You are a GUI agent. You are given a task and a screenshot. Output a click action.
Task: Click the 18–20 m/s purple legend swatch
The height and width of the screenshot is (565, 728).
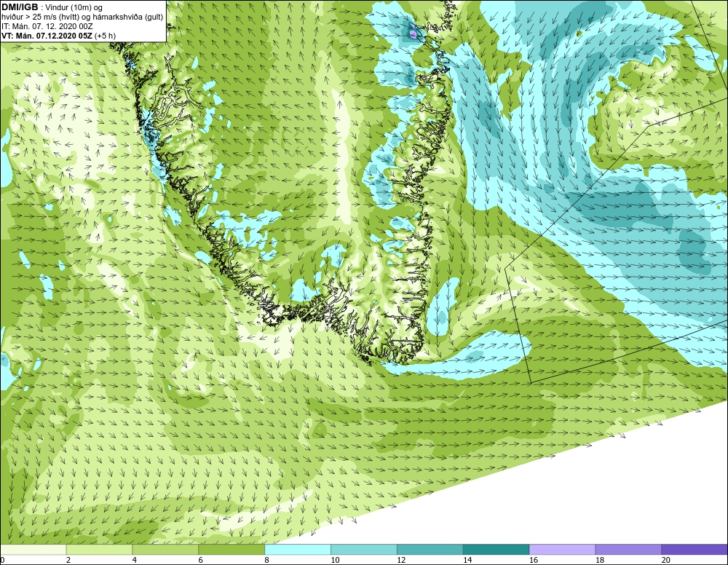point(629,550)
